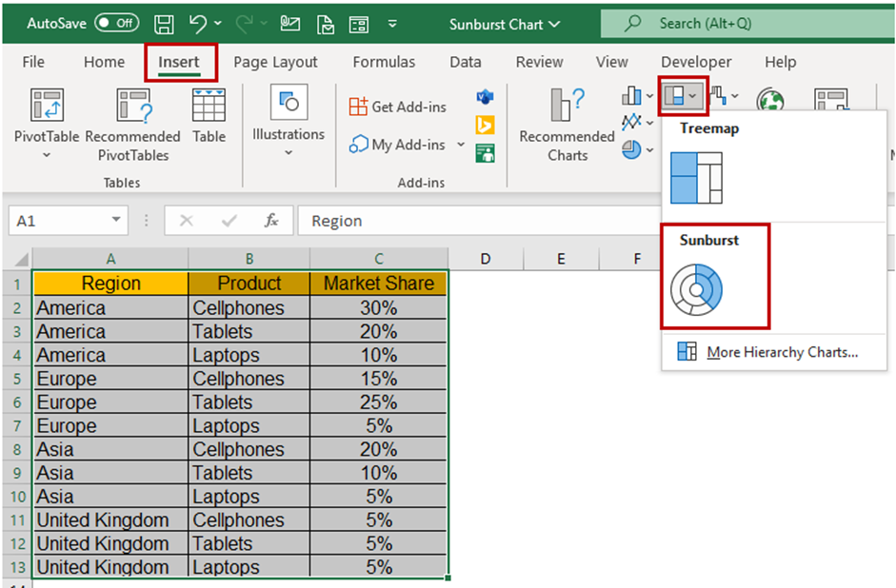The width and height of the screenshot is (896, 588).
Task: Undo the last action
Action: coord(198,24)
